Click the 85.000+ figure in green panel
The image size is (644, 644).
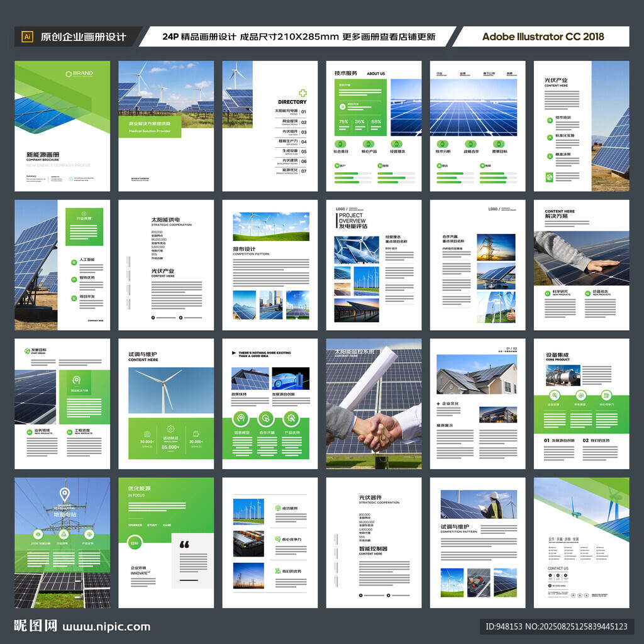point(170,447)
